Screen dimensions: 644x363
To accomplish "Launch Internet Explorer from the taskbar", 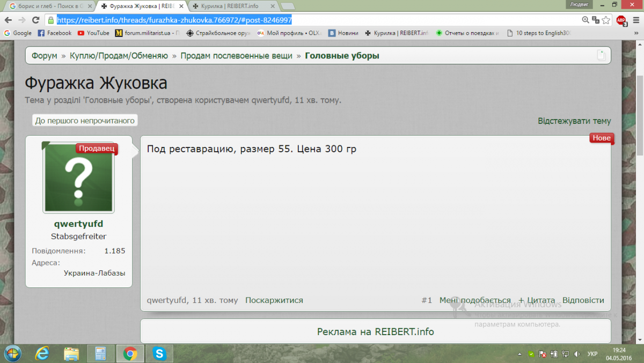I will click(x=42, y=353).
